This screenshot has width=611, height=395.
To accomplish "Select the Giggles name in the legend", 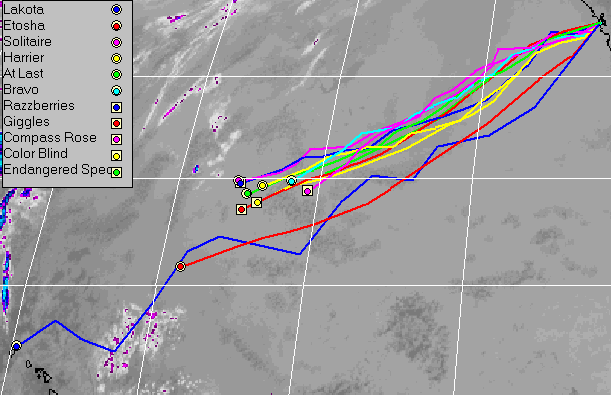I will click(x=26, y=122).
